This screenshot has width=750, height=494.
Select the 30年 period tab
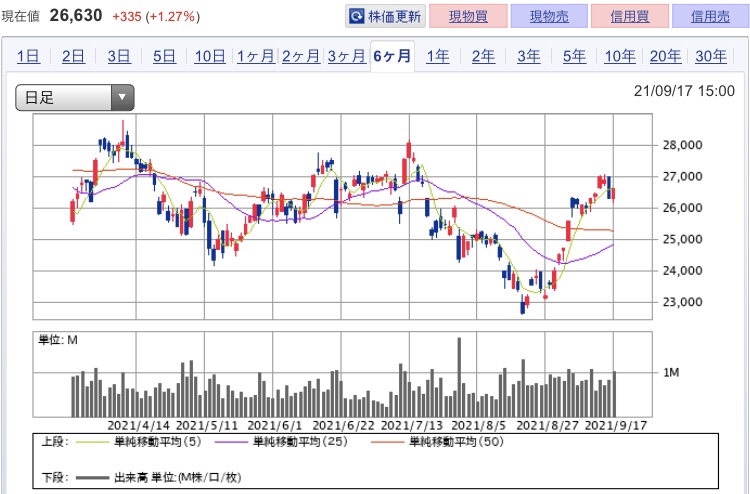711,56
